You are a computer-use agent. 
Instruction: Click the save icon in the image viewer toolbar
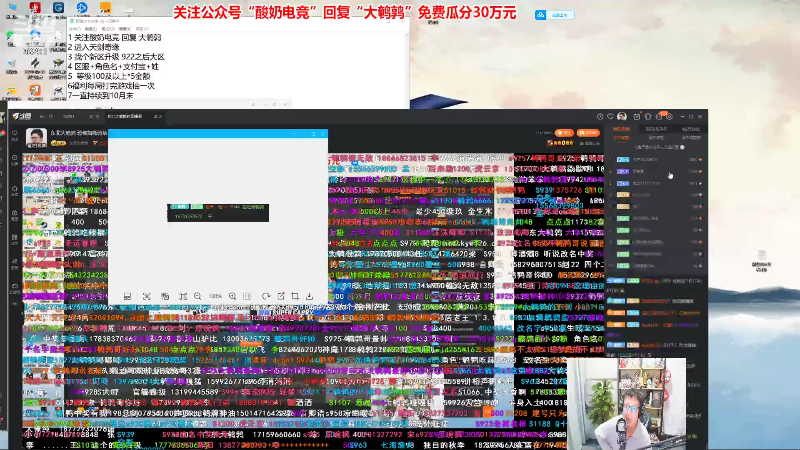point(128,296)
